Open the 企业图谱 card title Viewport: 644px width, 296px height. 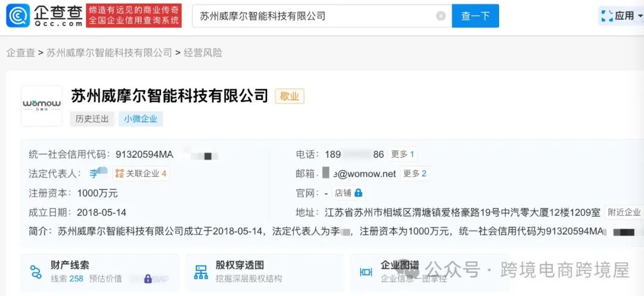400,265
